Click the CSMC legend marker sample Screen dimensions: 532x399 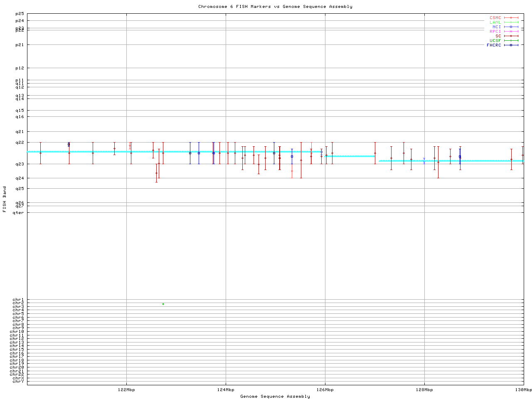tap(511, 18)
